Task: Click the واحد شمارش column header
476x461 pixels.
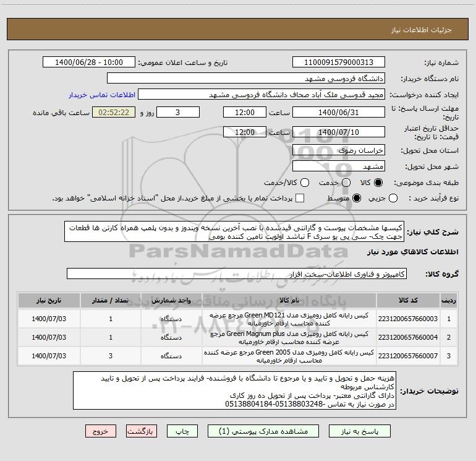Action: [x=171, y=301]
